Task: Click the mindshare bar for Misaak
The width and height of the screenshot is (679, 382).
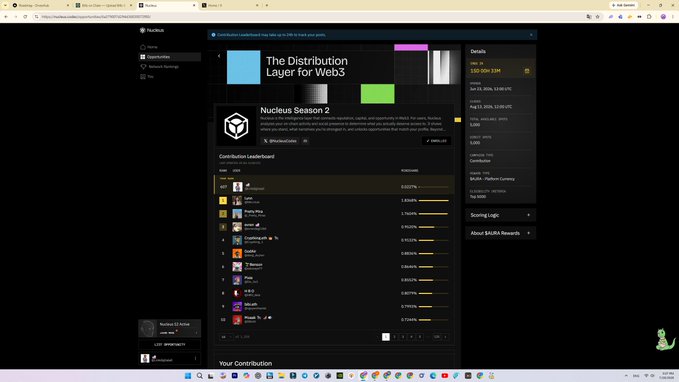Action: coord(433,320)
